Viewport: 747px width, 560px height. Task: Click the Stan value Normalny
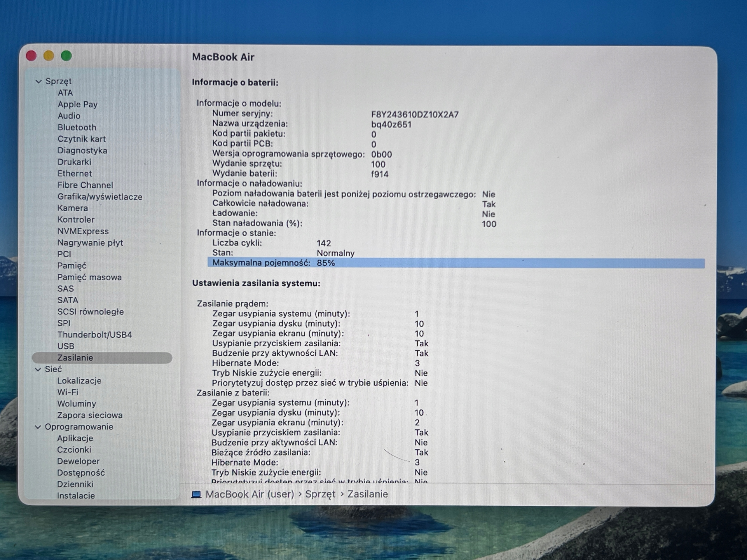[x=336, y=253]
